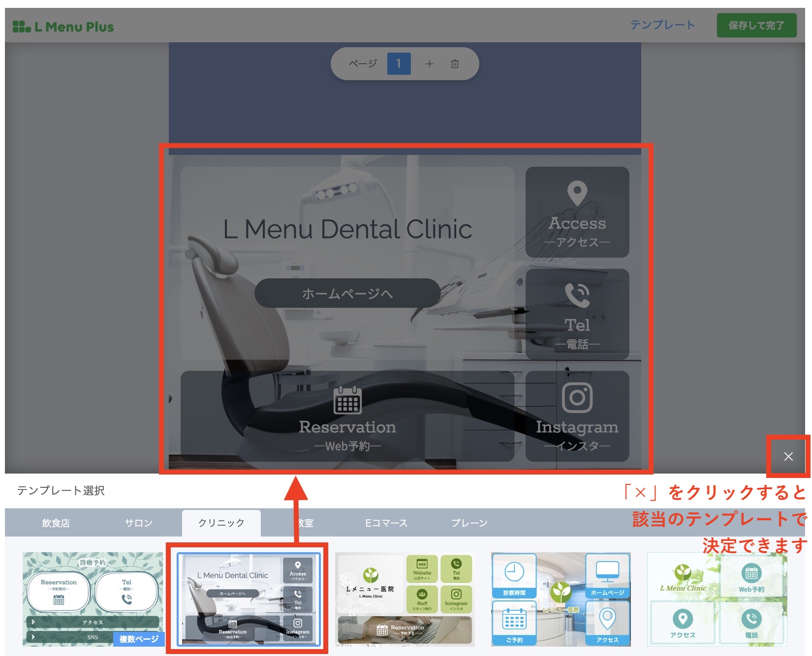This screenshot has height=656, width=812.
Task: Delete page using trash icon
Action: 455,64
